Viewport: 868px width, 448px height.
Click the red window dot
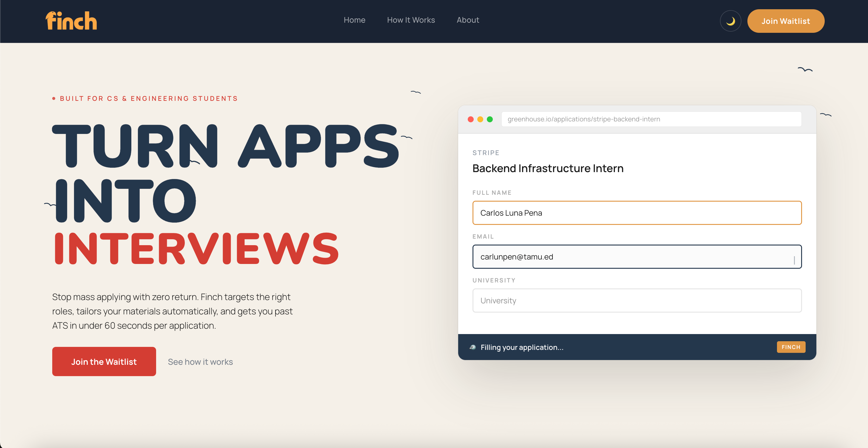coord(471,119)
